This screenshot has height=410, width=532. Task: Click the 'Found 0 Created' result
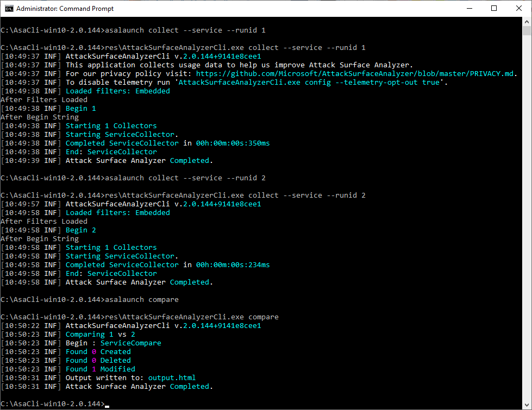[x=98, y=352]
